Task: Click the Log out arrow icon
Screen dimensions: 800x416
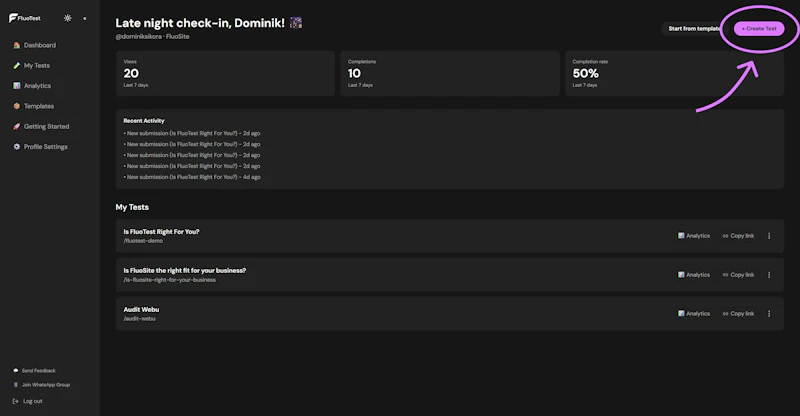Action: (15, 401)
